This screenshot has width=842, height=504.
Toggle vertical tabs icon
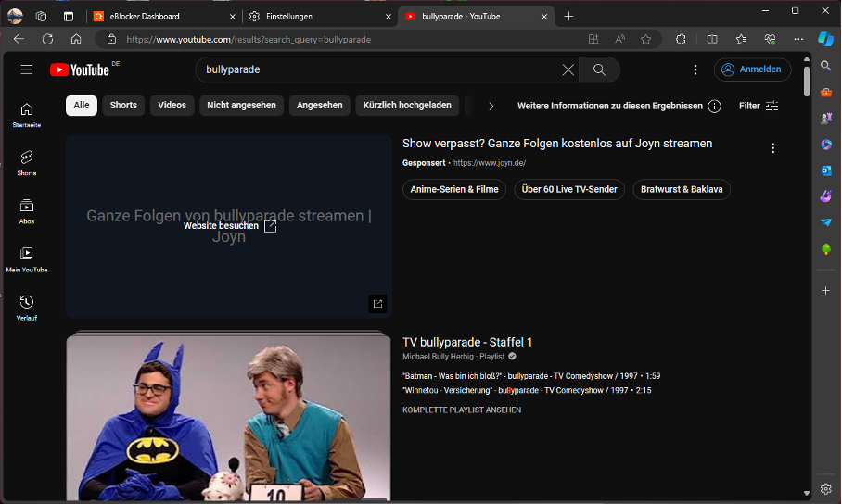click(69, 17)
